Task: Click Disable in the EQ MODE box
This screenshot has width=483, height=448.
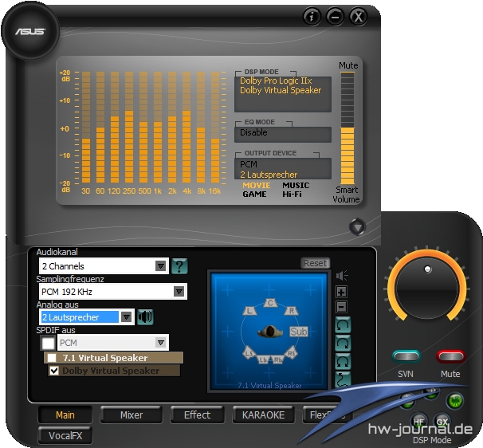Action: tap(253, 132)
